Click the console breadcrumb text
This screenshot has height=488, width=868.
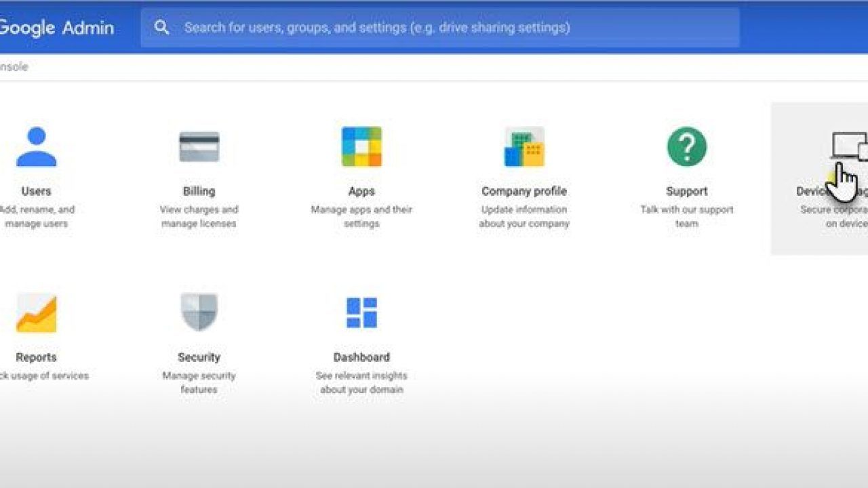14,67
